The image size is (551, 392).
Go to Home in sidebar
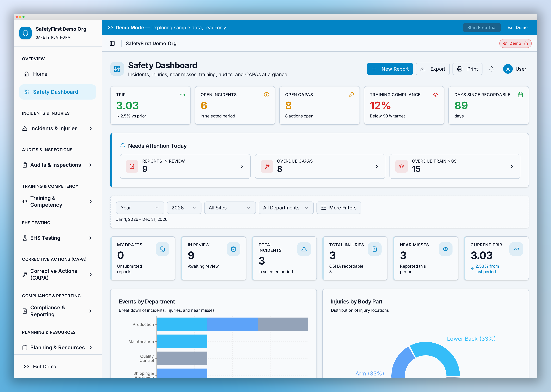tap(57, 74)
